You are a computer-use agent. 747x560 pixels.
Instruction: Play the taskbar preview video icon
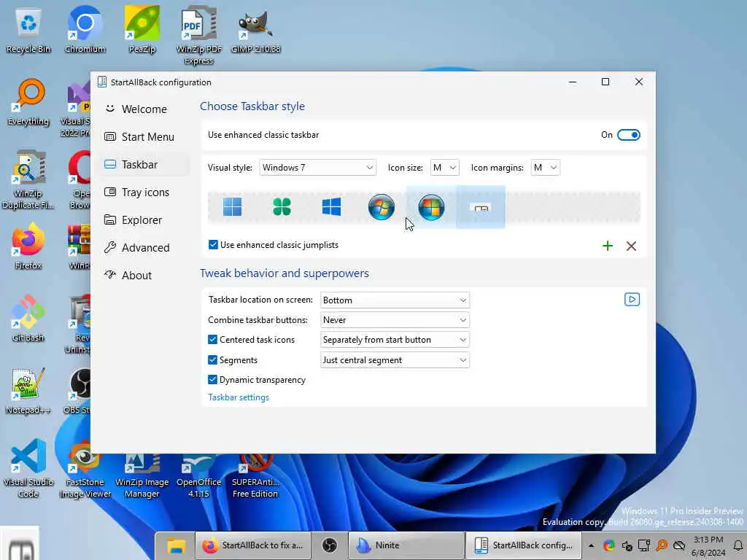[x=632, y=300]
